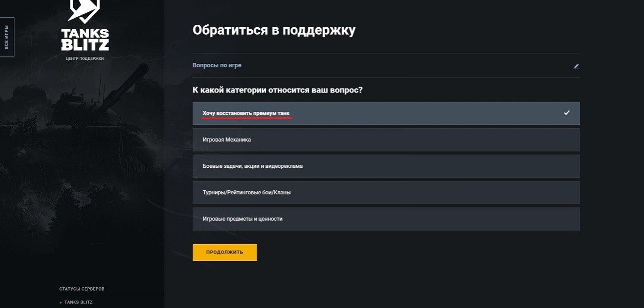Click the pencil edit icon beside Вопросы по игре
The height and width of the screenshot is (308, 644).
tap(576, 66)
